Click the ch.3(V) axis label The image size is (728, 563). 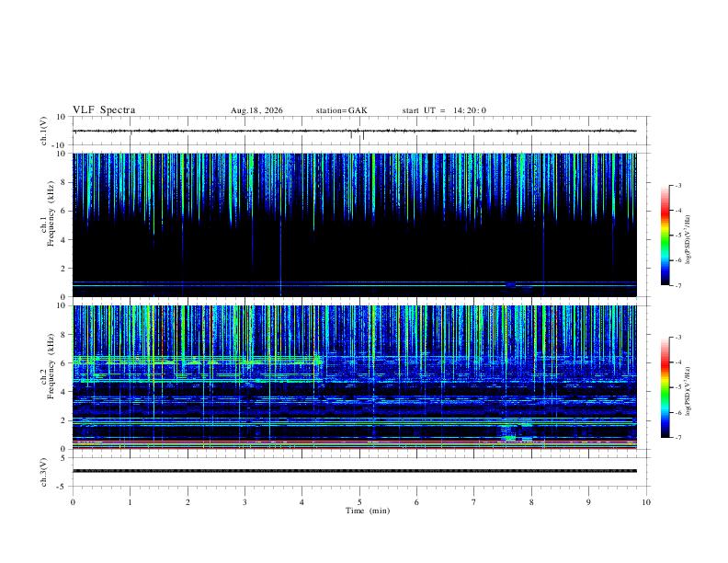[x=44, y=472]
